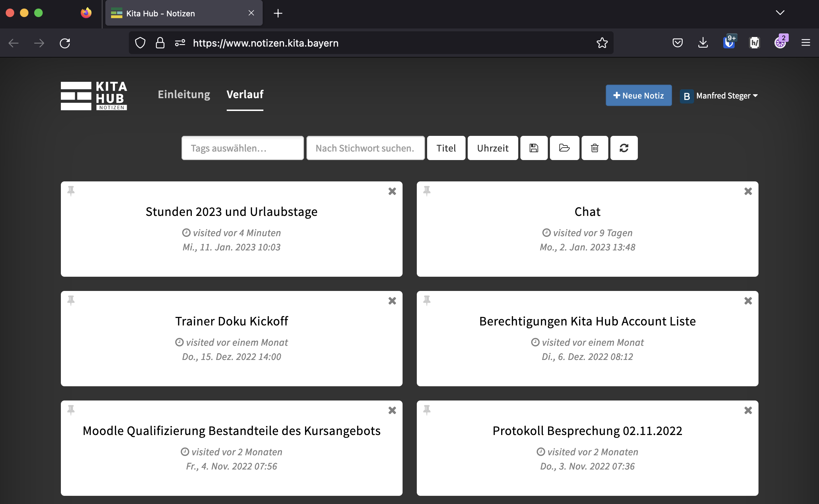Image resolution: width=819 pixels, height=504 pixels.
Task: Show all tabs with the chevron
Action: pos(780,13)
